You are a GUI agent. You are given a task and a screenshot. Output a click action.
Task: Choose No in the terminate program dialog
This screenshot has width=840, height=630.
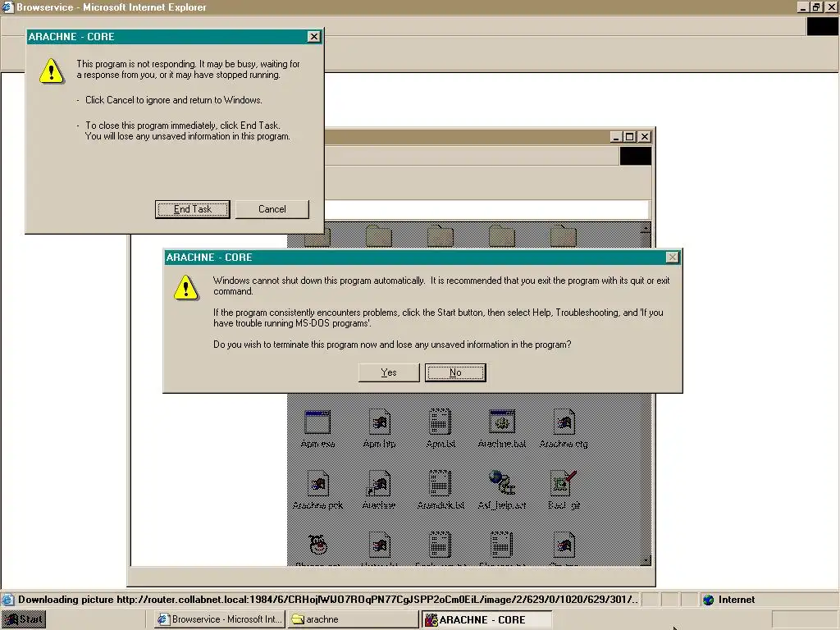coord(455,372)
